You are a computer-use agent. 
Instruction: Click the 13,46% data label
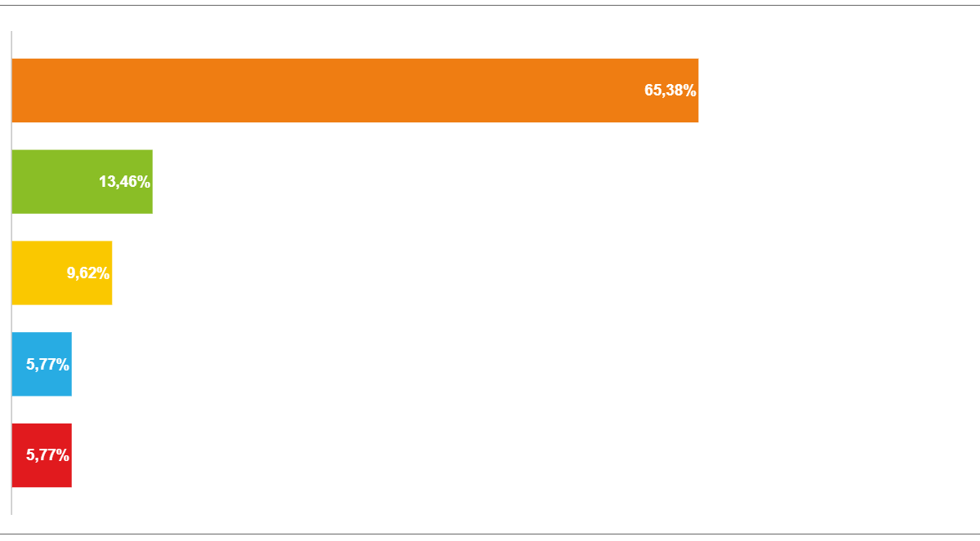[125, 182]
